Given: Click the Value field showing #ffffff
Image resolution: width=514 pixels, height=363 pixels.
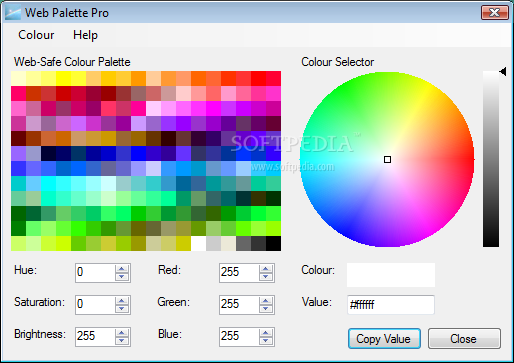Looking at the screenshot, I should pos(391,305).
